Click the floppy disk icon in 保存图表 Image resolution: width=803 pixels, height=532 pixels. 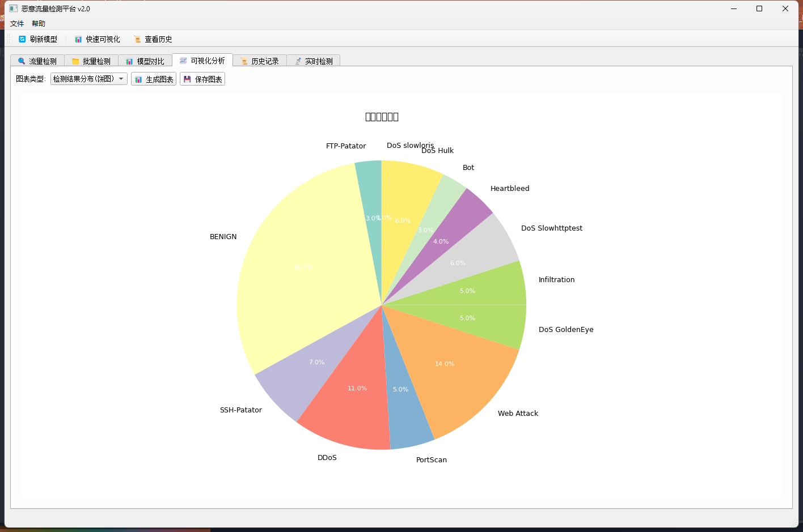click(x=187, y=79)
